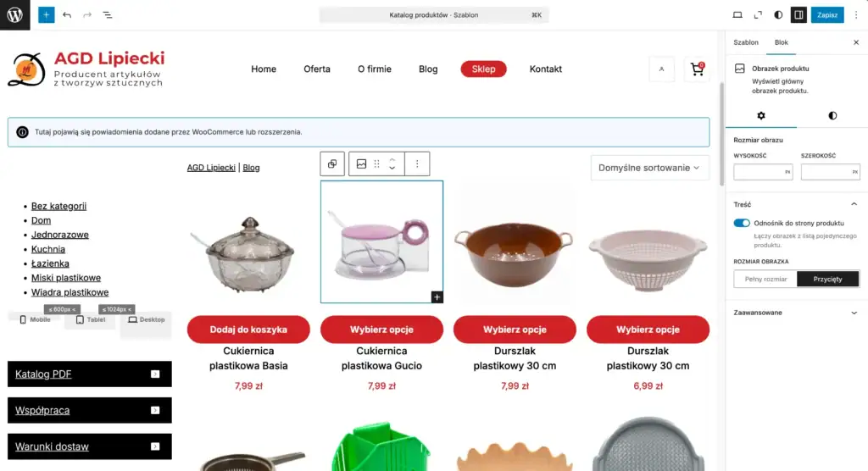Click the Wysokość height input field
This screenshot has height=471, width=868.
tap(763, 172)
